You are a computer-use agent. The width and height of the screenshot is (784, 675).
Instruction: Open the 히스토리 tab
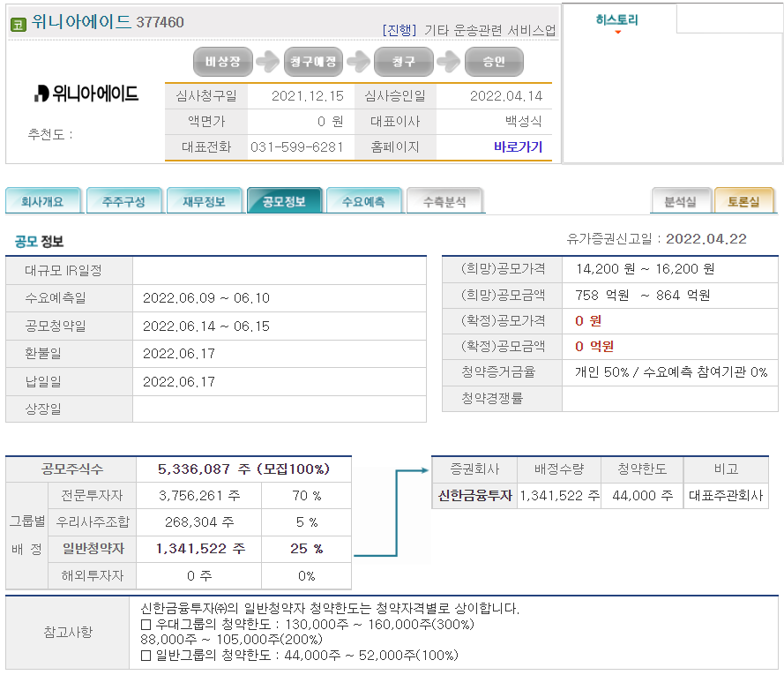[616, 19]
